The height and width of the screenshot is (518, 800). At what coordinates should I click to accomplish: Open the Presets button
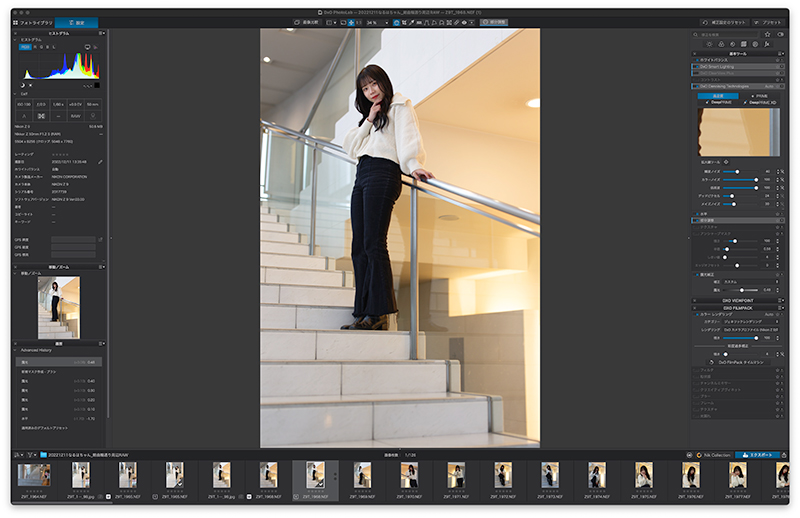(768, 22)
